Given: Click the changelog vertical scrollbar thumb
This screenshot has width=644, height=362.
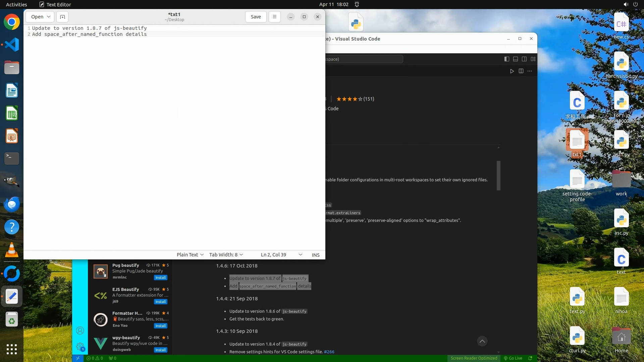Looking at the screenshot, I should pos(498,175).
